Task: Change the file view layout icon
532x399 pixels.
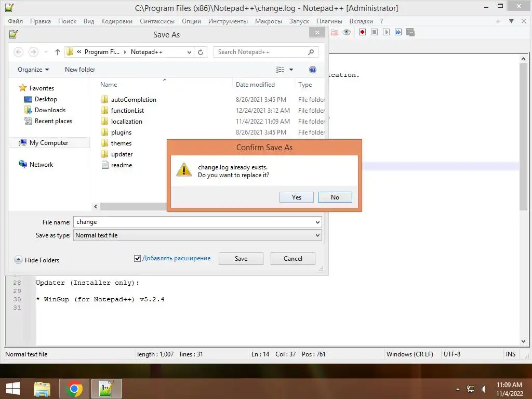Action: click(280, 70)
